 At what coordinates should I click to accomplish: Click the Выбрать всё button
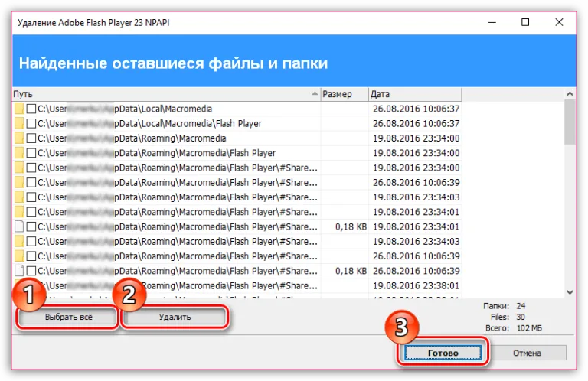tap(68, 317)
